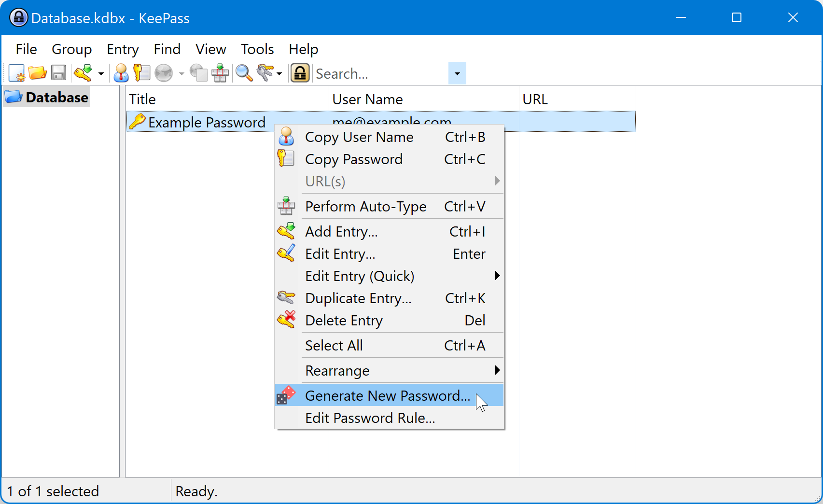Expand the Search field dropdown arrow
The width and height of the screenshot is (823, 504).
coord(457,73)
